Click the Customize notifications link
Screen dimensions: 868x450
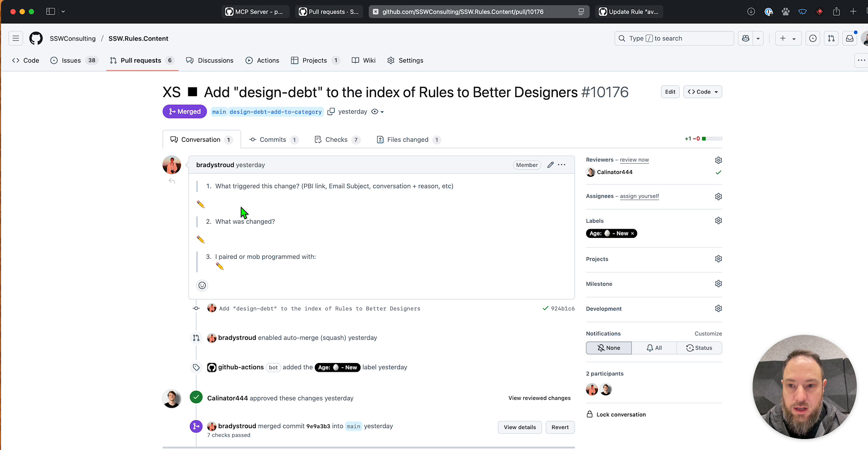(708, 334)
